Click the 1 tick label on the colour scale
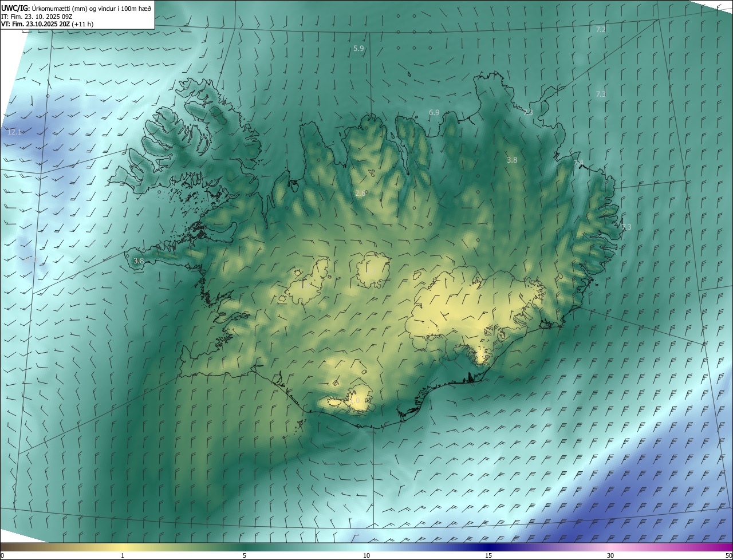Image resolution: width=733 pixels, height=560 pixels. (123, 555)
